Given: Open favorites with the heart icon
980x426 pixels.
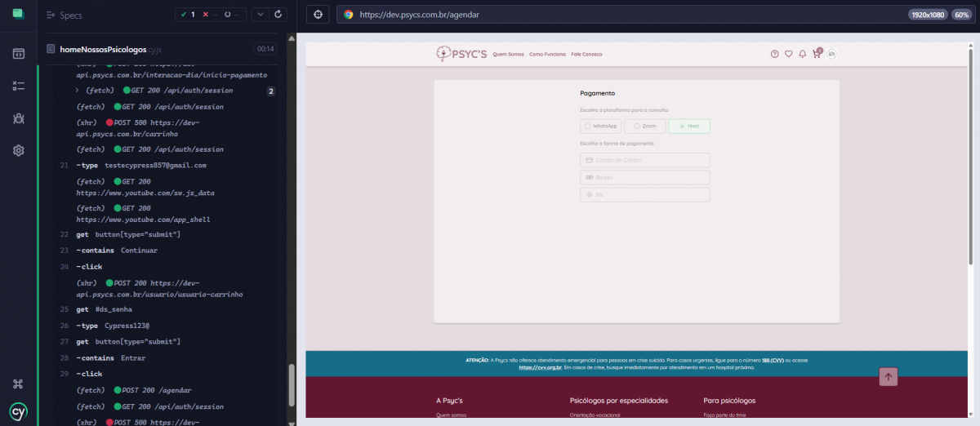Looking at the screenshot, I should 788,54.
